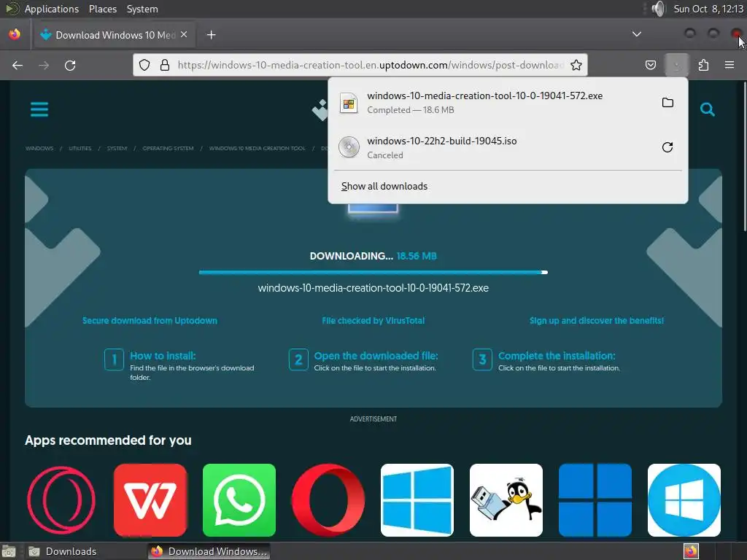Click the date and time clock
The height and width of the screenshot is (560, 747).
coord(708,9)
